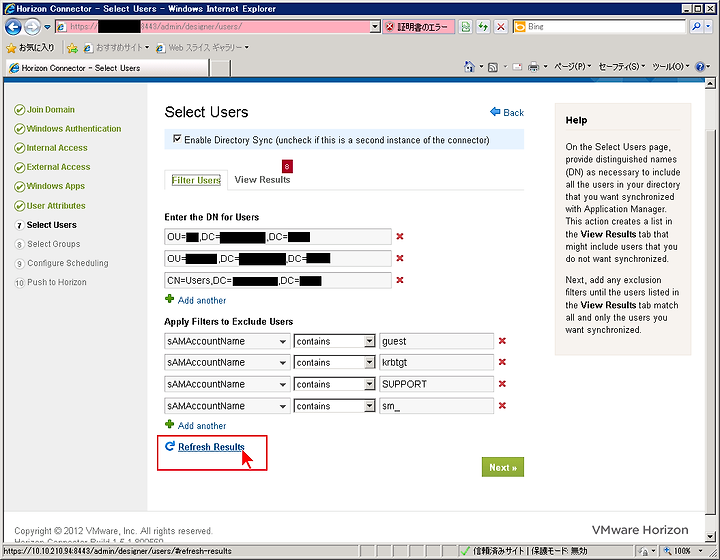This screenshot has height=560, width=720.
Task: Click the Web Slice Gallery favorites link
Action: point(202,48)
